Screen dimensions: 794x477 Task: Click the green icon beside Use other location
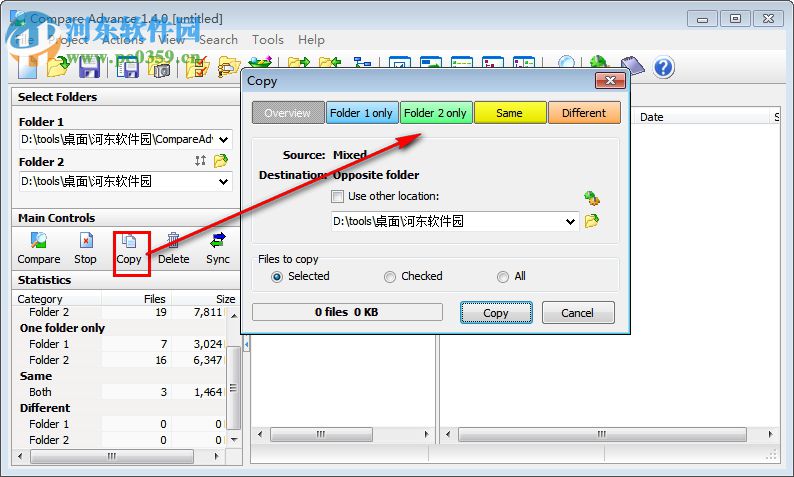[591, 197]
